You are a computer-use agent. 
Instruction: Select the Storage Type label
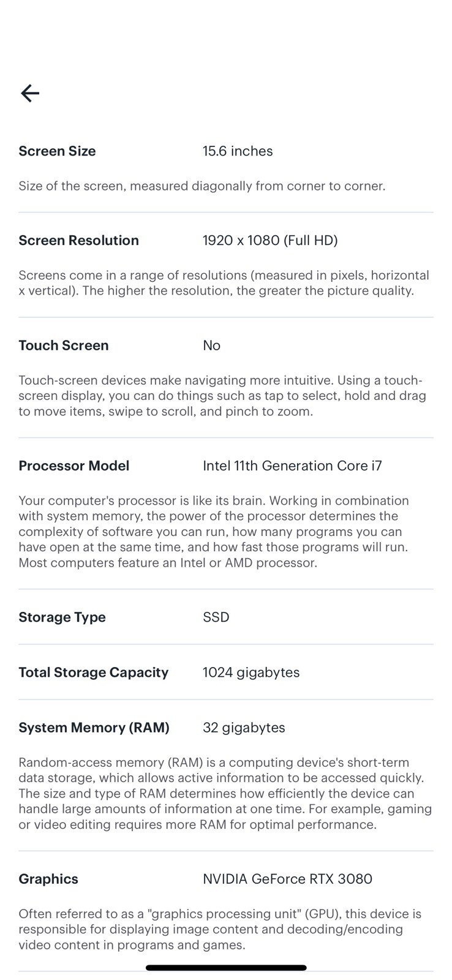[x=62, y=617]
